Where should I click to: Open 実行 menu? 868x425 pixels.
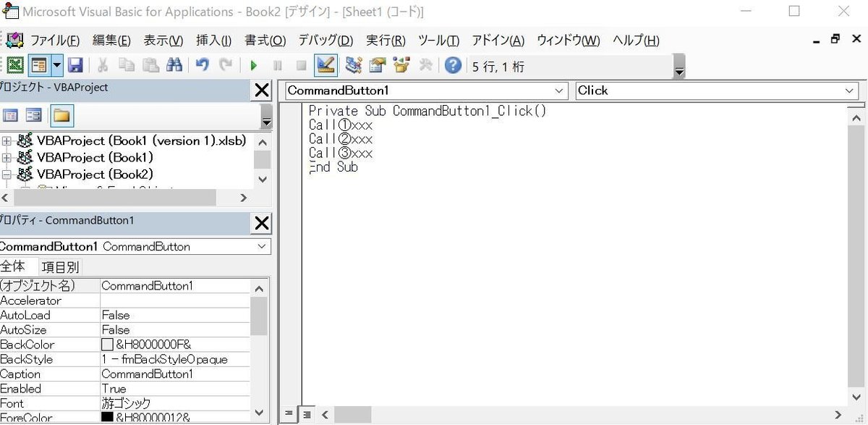[x=386, y=41]
